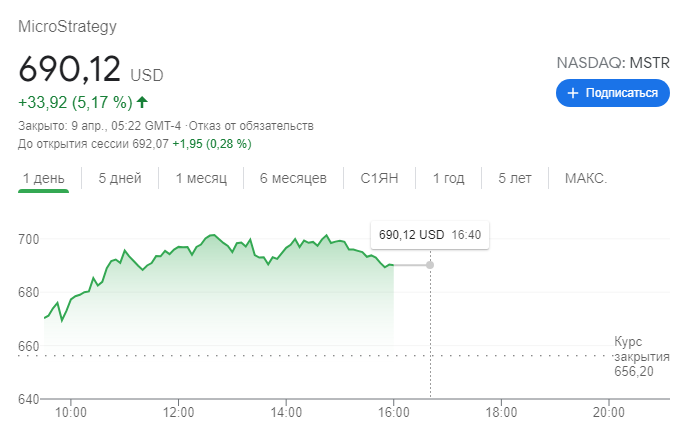Select the 1 день tab

[x=43, y=178]
